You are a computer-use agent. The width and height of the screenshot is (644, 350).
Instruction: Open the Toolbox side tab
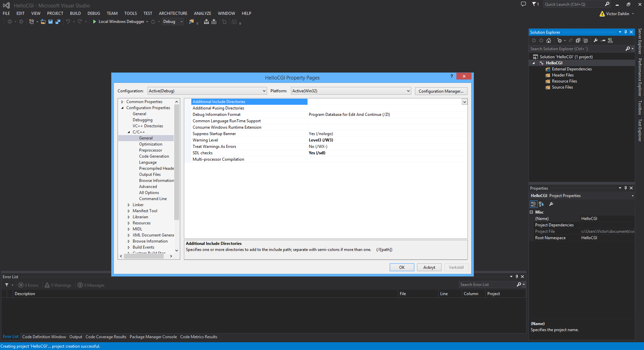640,108
